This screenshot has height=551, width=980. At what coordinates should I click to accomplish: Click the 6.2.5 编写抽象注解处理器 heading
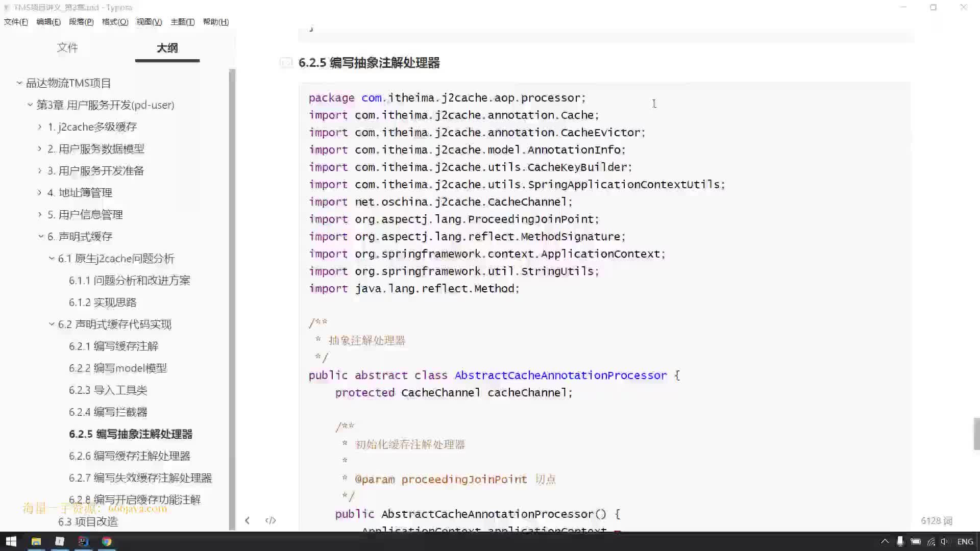369,63
